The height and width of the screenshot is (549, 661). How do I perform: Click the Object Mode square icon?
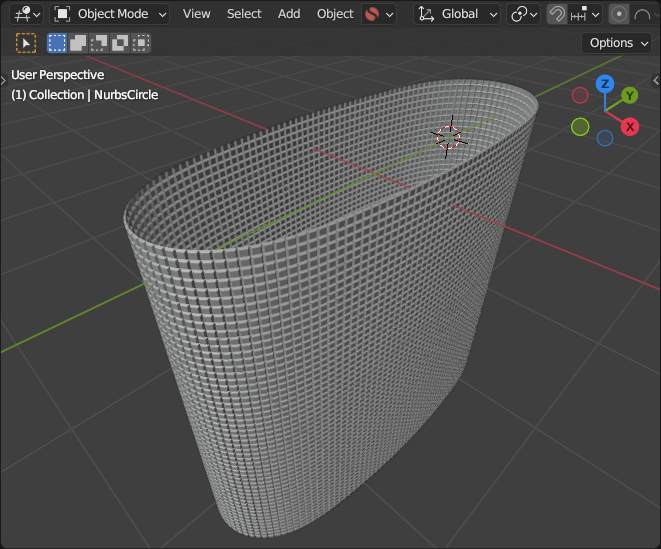[62, 14]
